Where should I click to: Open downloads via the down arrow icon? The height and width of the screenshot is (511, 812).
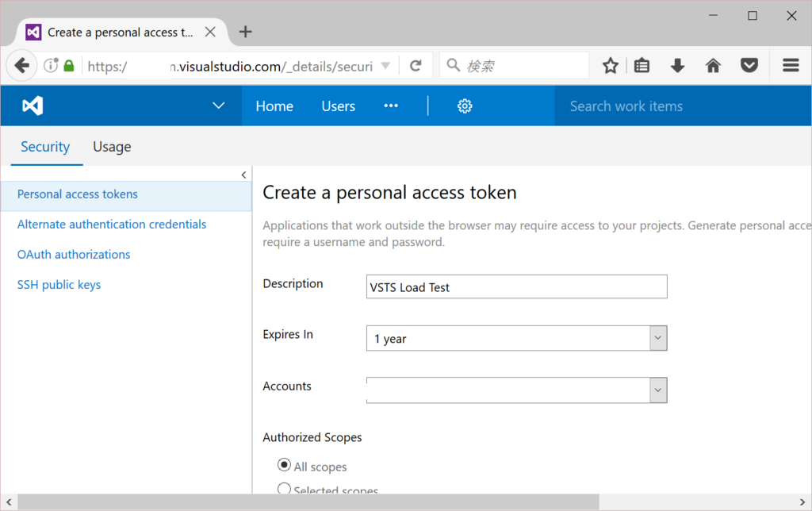(x=677, y=66)
